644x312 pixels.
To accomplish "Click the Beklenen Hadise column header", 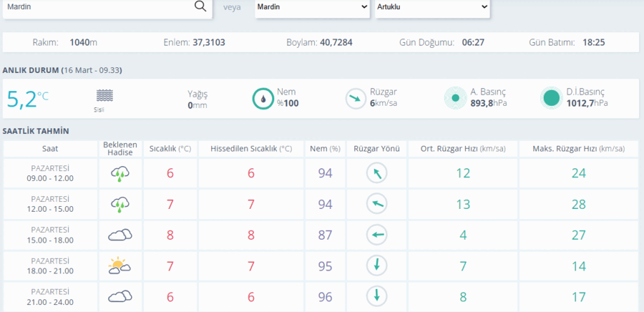I will 120,149.
